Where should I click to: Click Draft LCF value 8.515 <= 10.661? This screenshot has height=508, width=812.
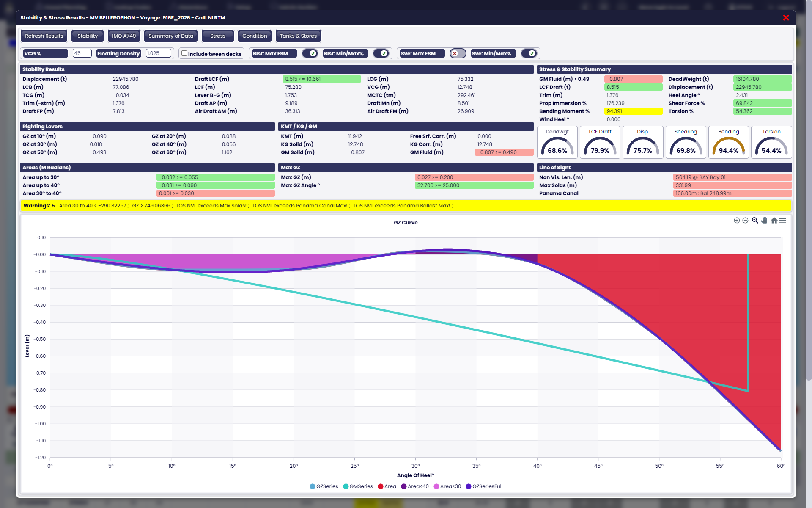click(322, 79)
